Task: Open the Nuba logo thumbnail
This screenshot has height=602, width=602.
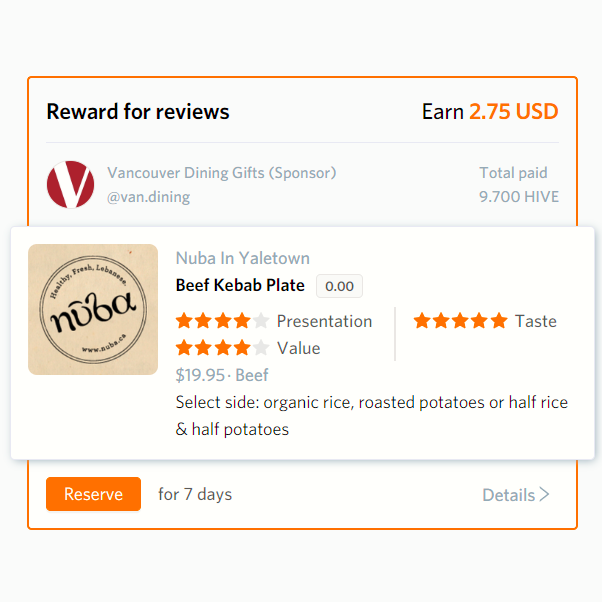Action: pos(93,309)
